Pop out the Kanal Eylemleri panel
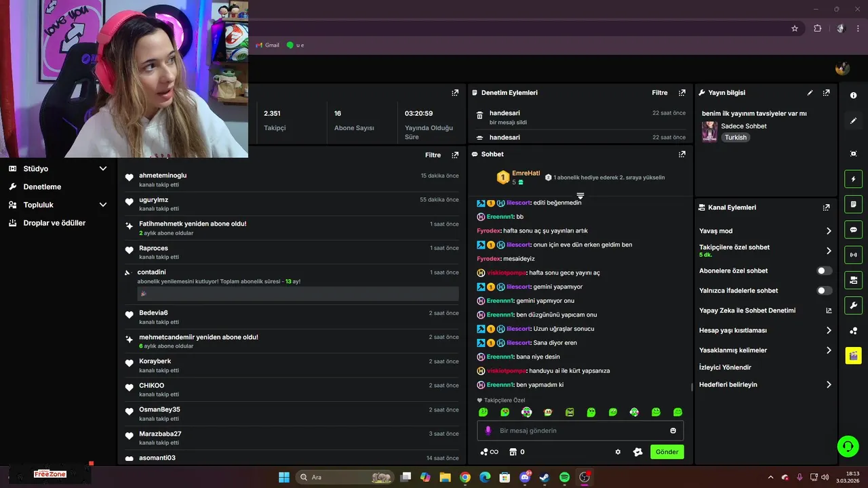Image resolution: width=868 pixels, height=488 pixels. (x=826, y=207)
